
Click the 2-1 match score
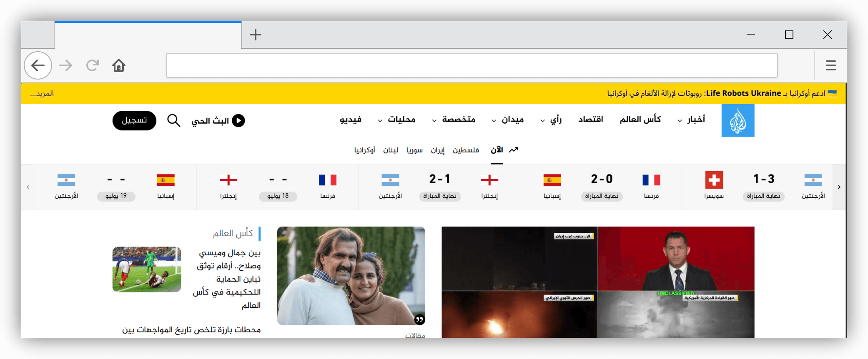[x=440, y=179]
